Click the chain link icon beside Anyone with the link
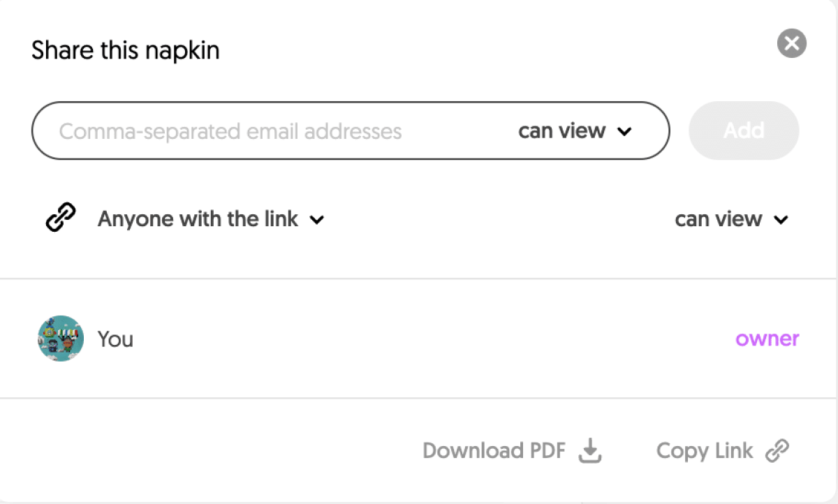The height and width of the screenshot is (504, 838). pyautogui.click(x=61, y=218)
